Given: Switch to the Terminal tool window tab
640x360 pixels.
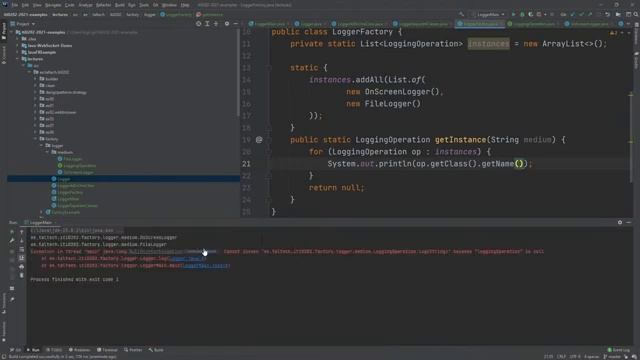Looking at the screenshot, I should coord(107,350).
